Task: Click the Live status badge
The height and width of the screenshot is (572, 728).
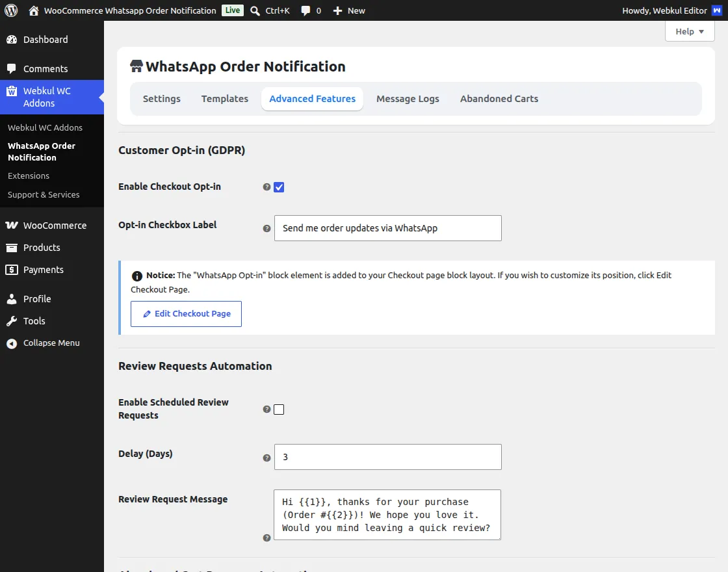Action: tap(233, 10)
